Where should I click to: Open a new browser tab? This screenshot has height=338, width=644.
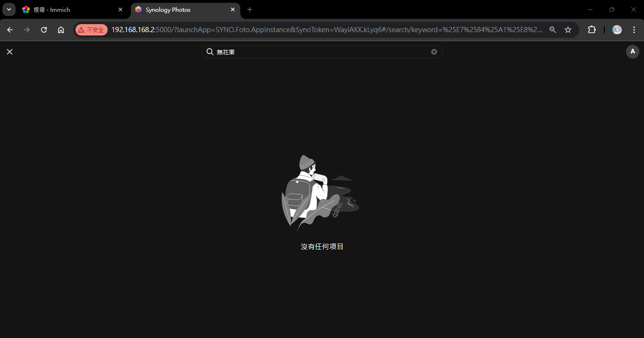(x=250, y=9)
